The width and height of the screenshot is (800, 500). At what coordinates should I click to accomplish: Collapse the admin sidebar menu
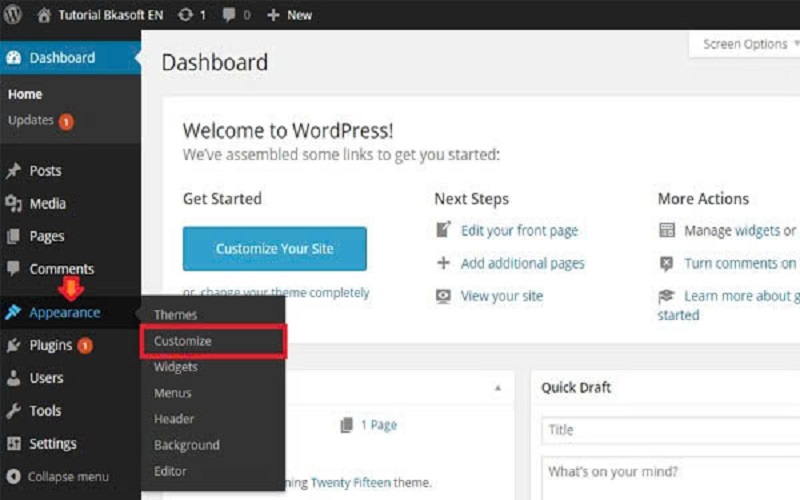click(58, 477)
